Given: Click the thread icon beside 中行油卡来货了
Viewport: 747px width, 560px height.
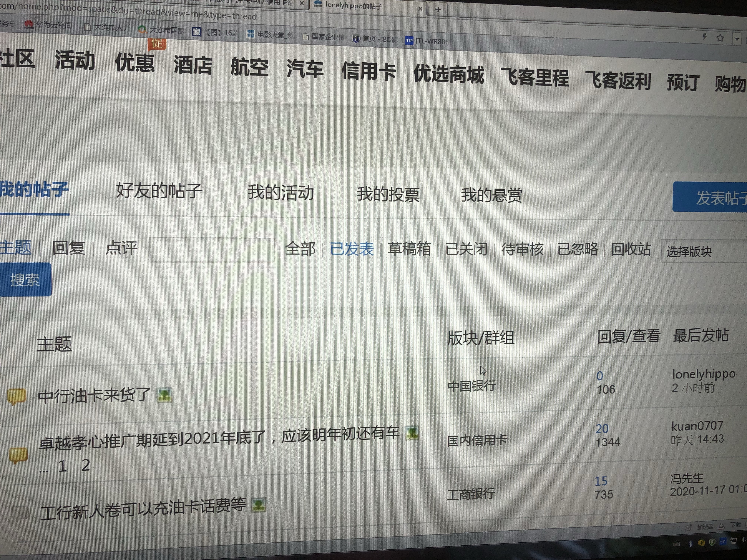Looking at the screenshot, I should pyautogui.click(x=16, y=397).
